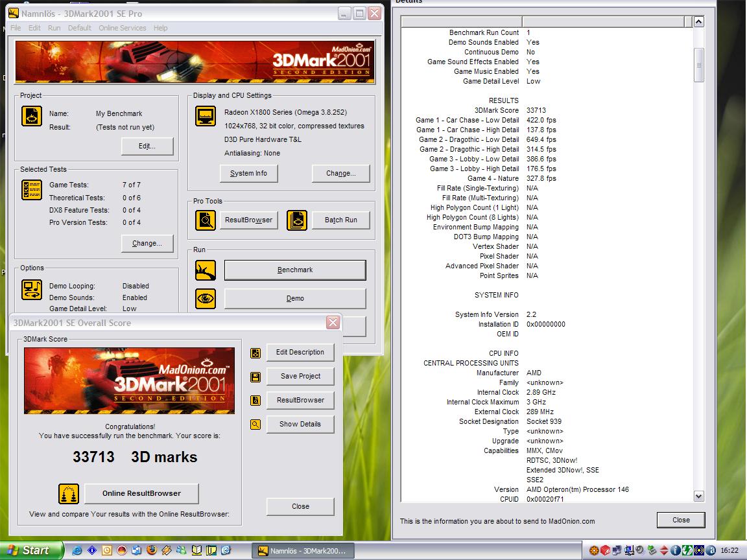Viewport: 747px width, 560px height.
Task: Close the Overall Score dialog with Close button
Action: click(x=300, y=507)
